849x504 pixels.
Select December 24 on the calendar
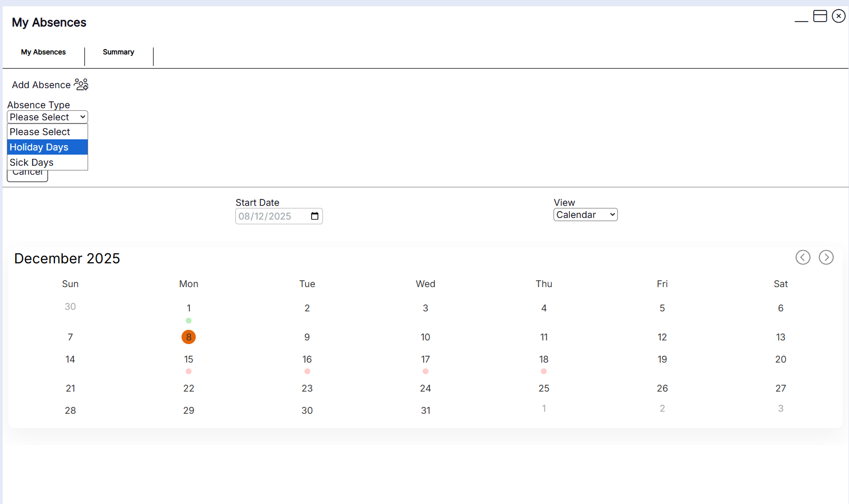click(425, 388)
